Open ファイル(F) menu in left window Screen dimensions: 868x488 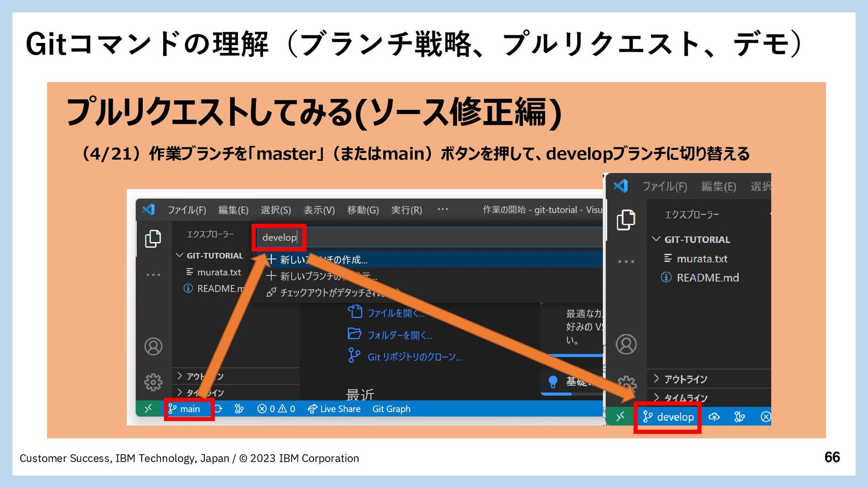[x=187, y=210]
